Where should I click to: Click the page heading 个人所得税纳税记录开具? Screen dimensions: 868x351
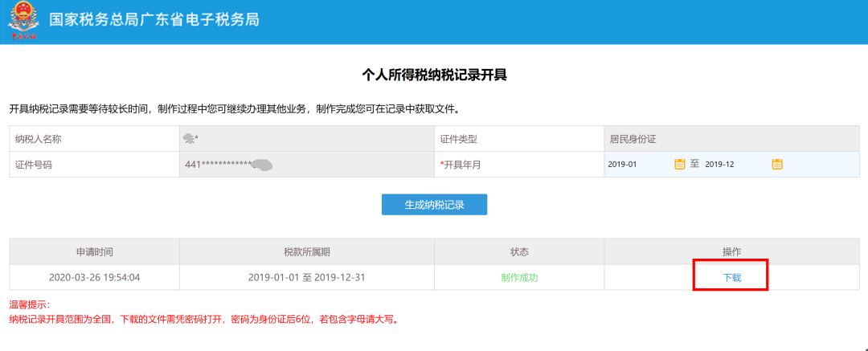pyautogui.click(x=434, y=76)
